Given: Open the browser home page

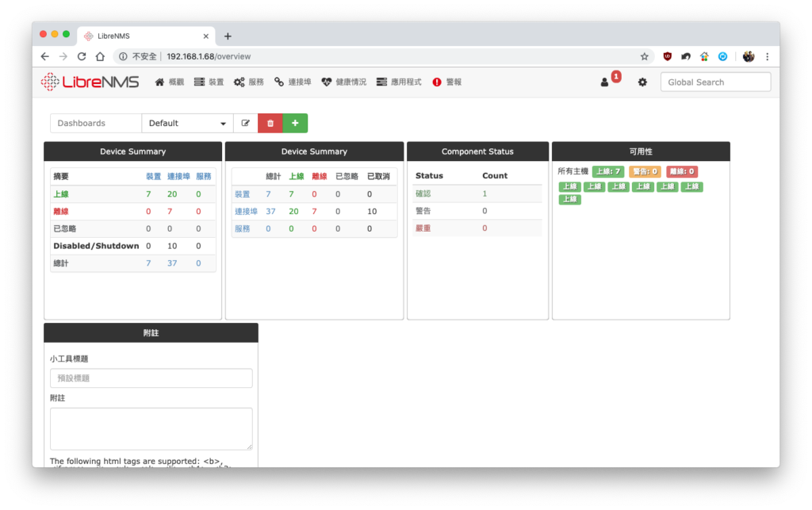Looking at the screenshot, I should pyautogui.click(x=100, y=56).
